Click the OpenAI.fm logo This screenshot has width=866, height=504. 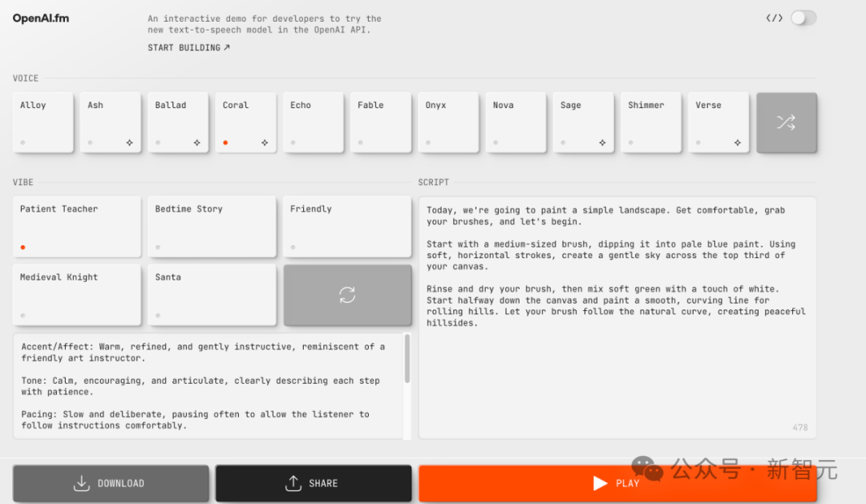coord(41,18)
